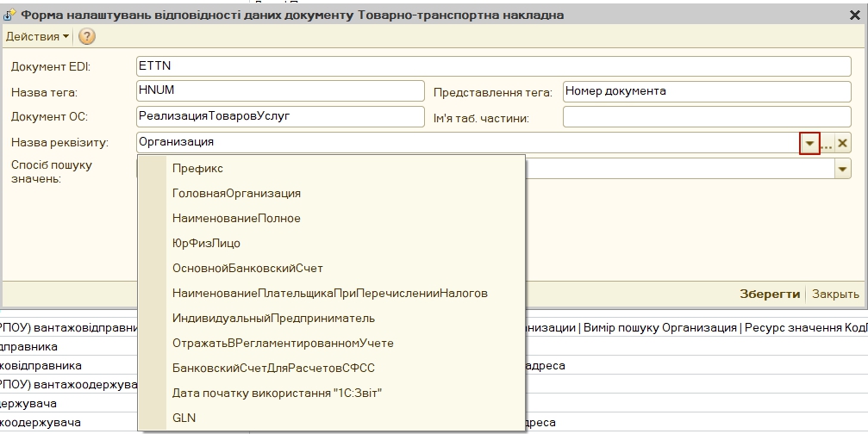Pick ИндивидуальныйПредприниматель from the list
The height and width of the screenshot is (434, 868).
[332, 318]
